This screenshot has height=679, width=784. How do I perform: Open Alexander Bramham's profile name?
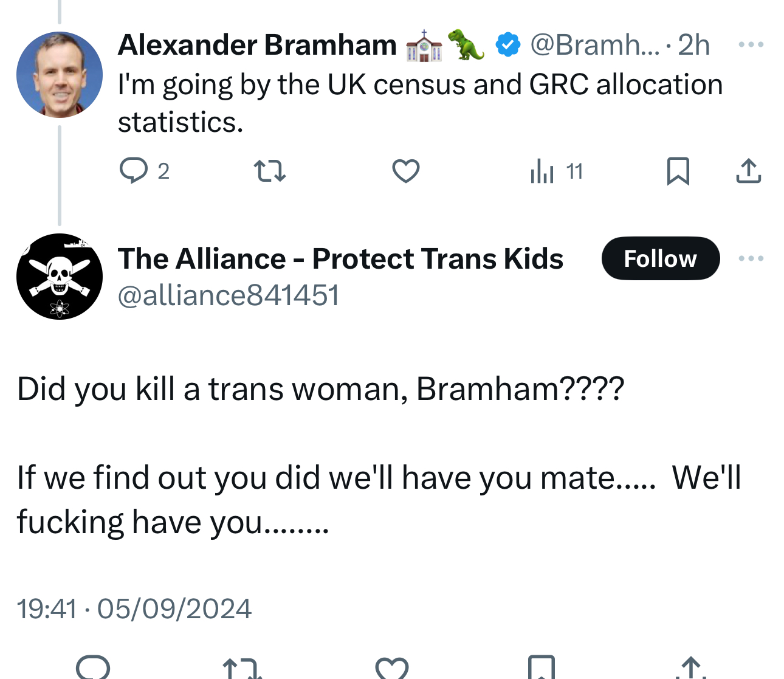[257, 45]
